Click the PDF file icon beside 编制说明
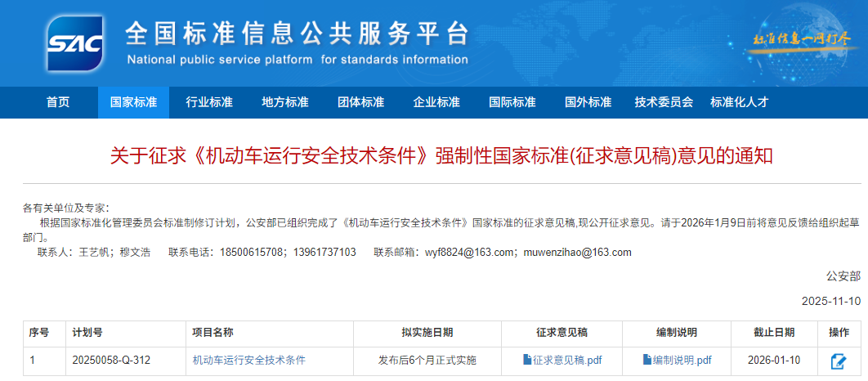Viewport: 868px width, 381px height. pos(647,360)
